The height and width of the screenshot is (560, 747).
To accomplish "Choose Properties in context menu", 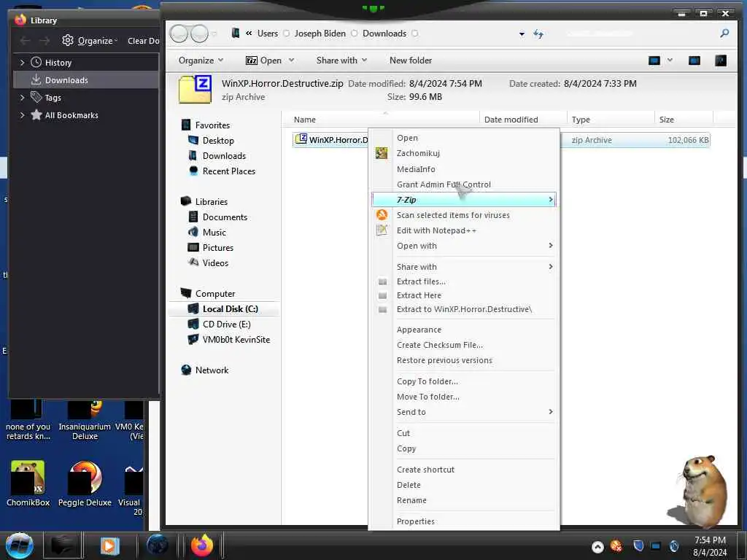I will pos(415,521).
